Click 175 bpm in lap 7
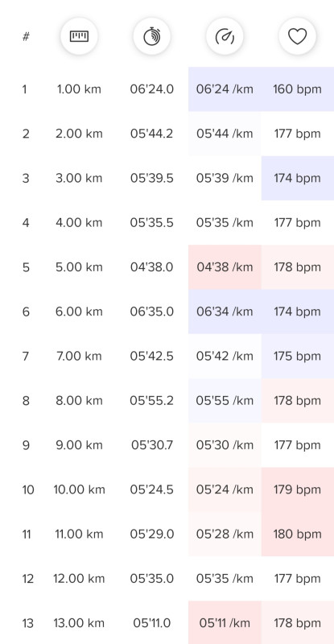The width and height of the screenshot is (334, 644). 298,356
